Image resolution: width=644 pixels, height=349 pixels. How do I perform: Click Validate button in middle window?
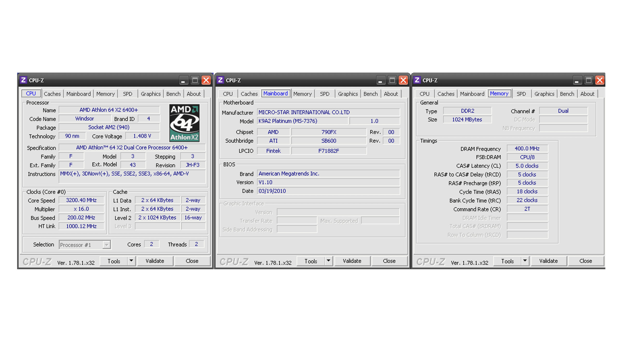click(x=352, y=261)
